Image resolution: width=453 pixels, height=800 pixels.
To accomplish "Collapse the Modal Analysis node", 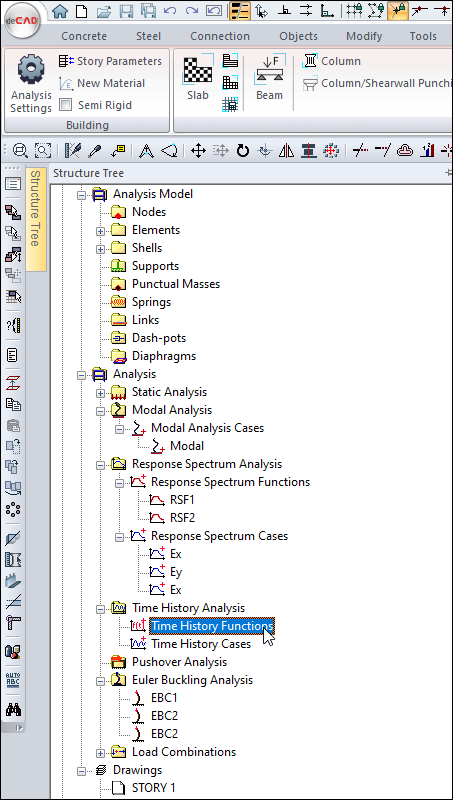I will 100,411.
